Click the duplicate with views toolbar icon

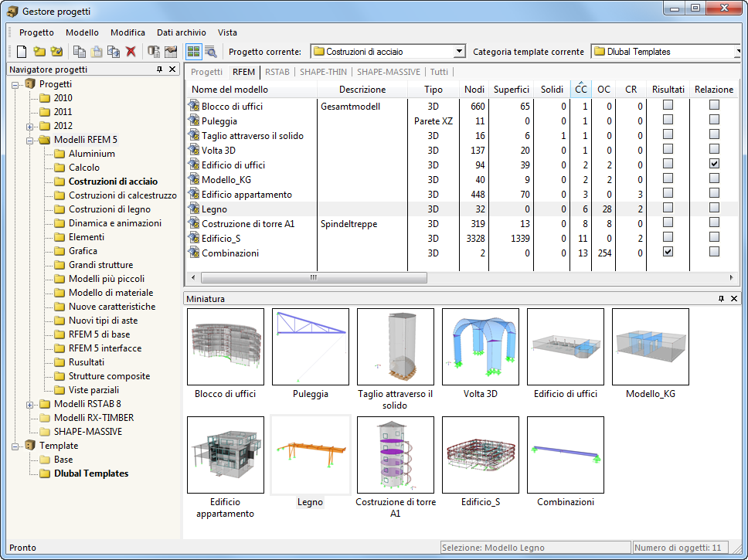click(x=114, y=52)
